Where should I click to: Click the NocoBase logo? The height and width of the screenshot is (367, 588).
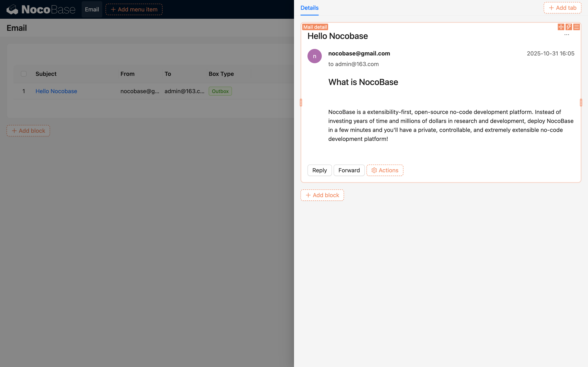coord(41,9)
